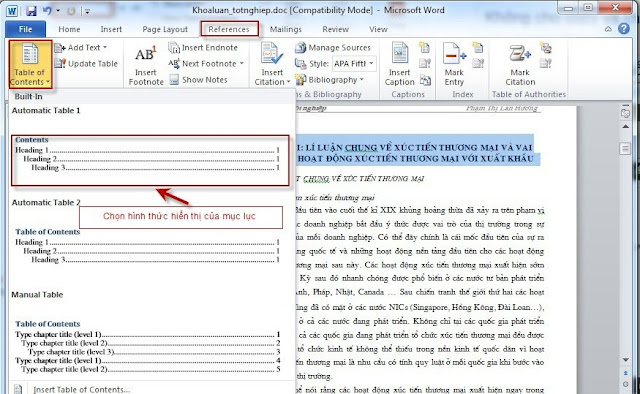Choose Automatic Table 2 preview
Image resolution: width=640 pixels, height=394 pixels.
point(147,246)
